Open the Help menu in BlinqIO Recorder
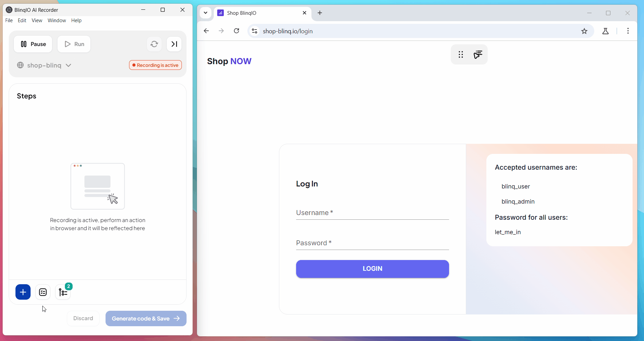The width and height of the screenshot is (644, 341). pos(76,20)
